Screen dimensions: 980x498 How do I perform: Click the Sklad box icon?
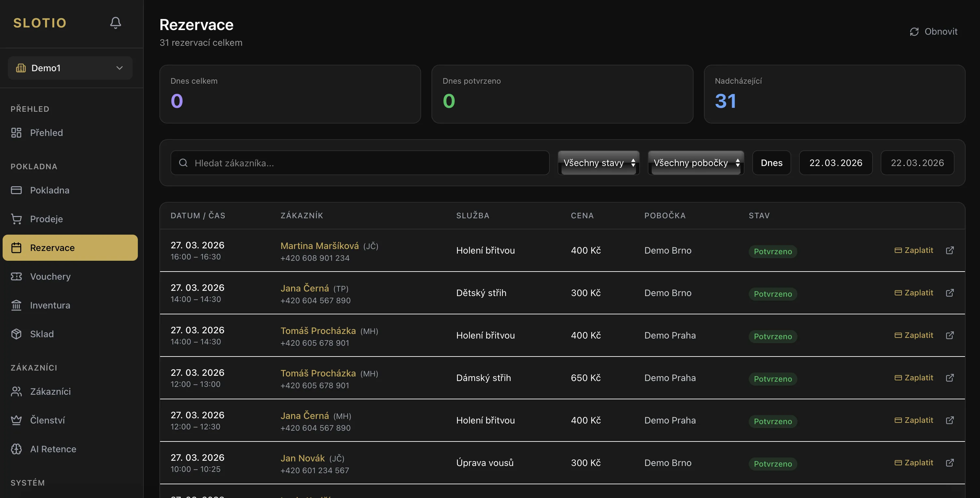pyautogui.click(x=16, y=334)
